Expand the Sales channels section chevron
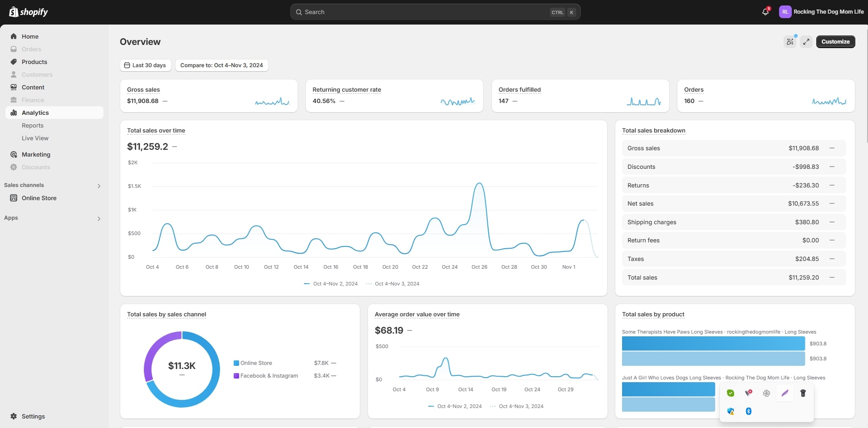Screen dimensions: 868x428 point(99,186)
